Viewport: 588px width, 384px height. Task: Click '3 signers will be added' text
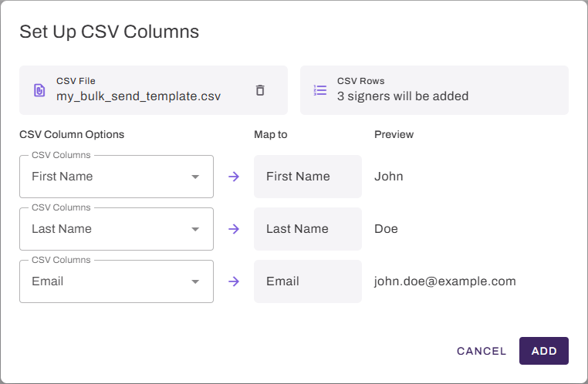(403, 96)
